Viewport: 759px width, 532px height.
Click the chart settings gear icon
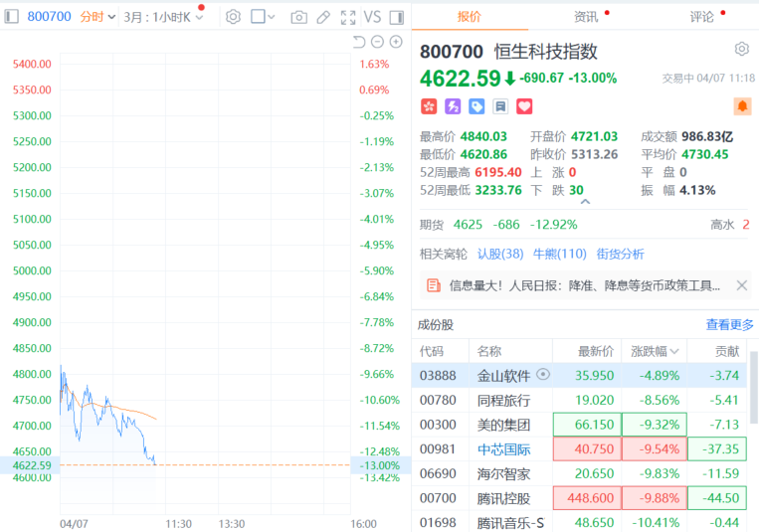pos(233,17)
